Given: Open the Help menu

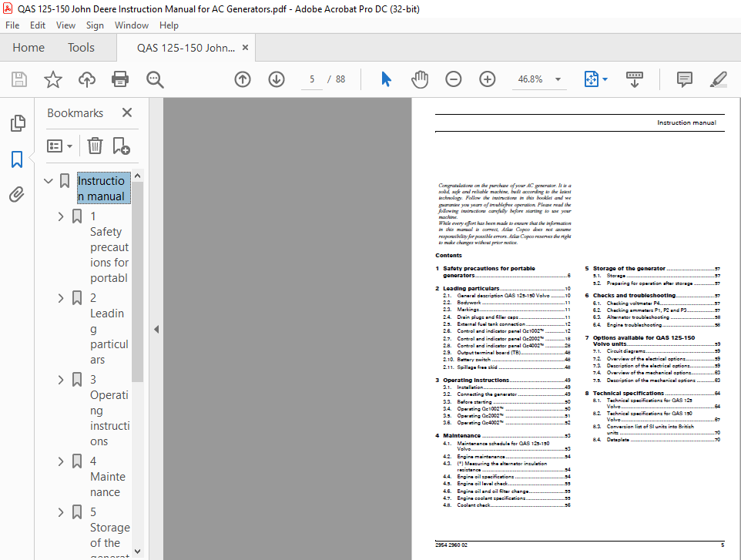Looking at the screenshot, I should pos(169,25).
